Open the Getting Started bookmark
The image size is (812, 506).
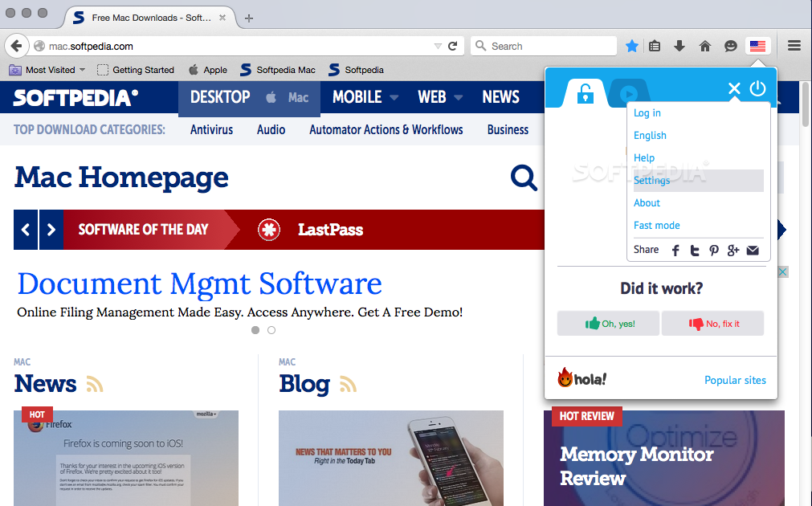tap(137, 70)
